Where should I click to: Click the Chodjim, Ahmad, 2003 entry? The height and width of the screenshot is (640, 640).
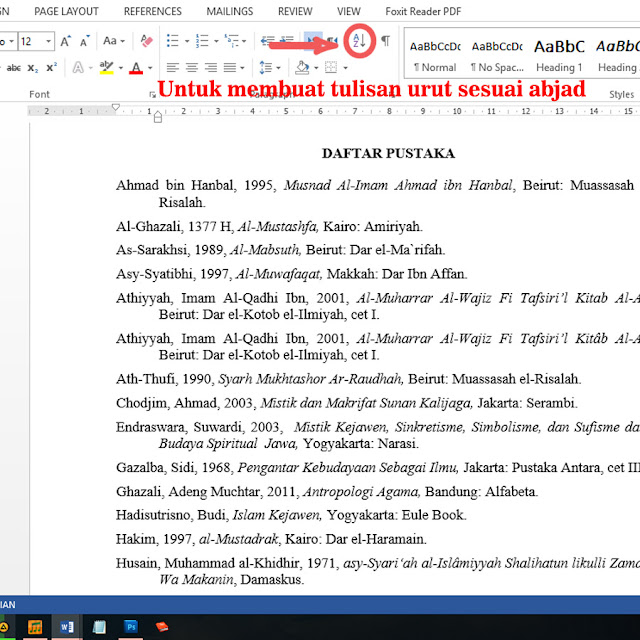[x=347, y=403]
